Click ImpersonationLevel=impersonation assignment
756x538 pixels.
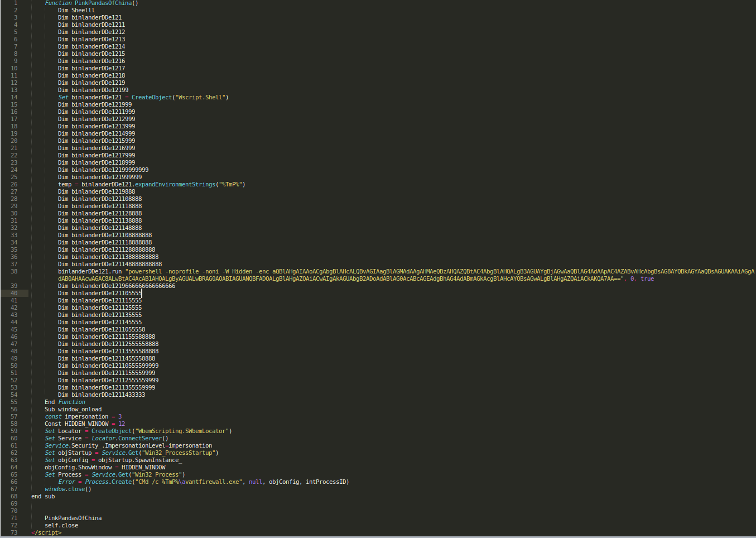158,445
